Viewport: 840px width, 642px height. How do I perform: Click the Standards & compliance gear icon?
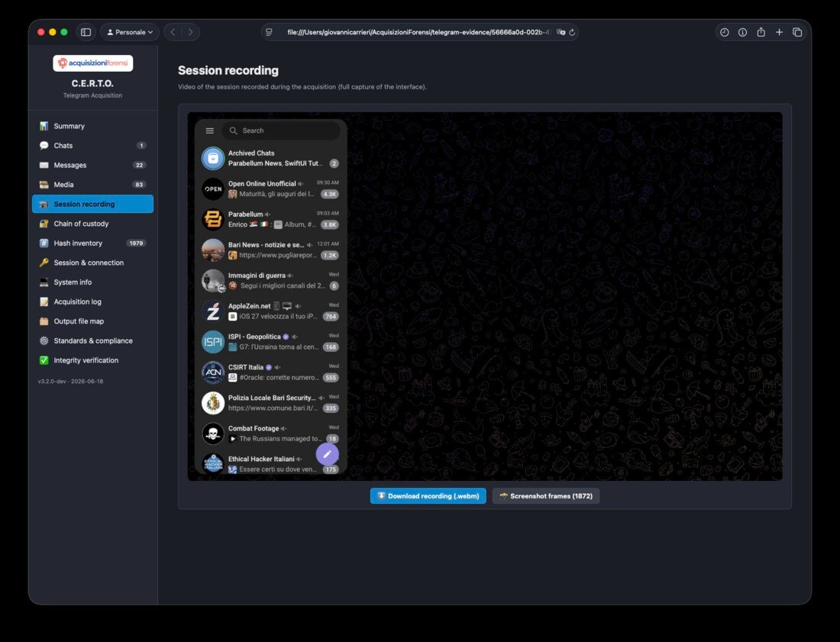[x=44, y=341]
